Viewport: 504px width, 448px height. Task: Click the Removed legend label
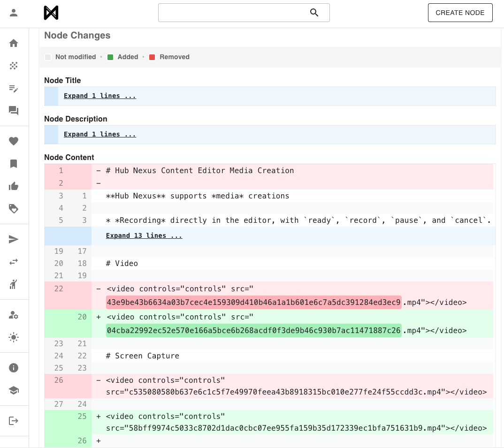pos(175,57)
